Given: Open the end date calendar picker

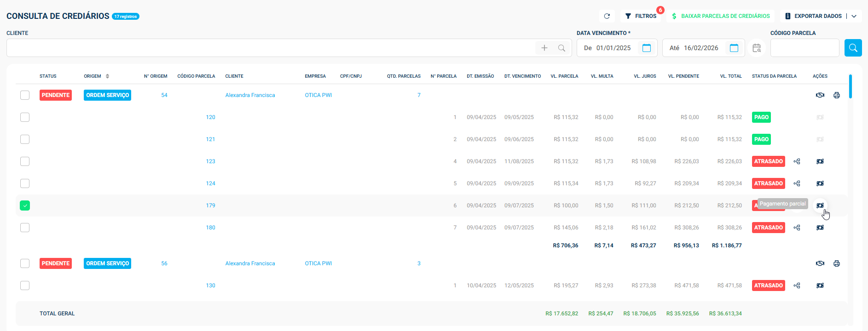Looking at the screenshot, I should click(x=734, y=48).
